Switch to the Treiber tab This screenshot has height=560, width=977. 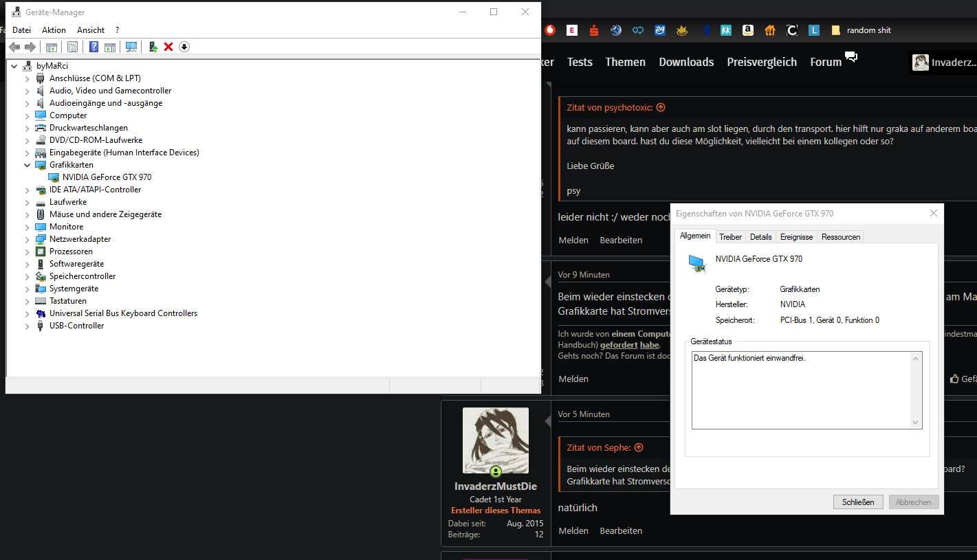730,236
